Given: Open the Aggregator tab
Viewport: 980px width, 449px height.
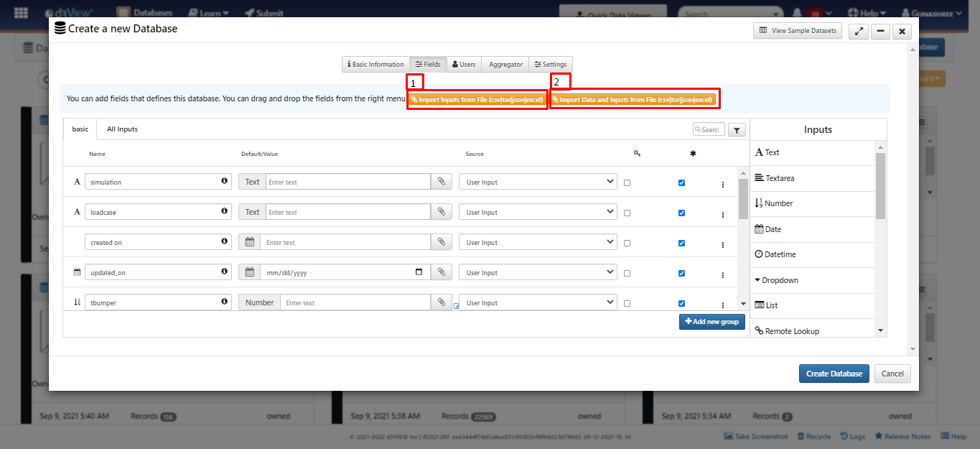Looking at the screenshot, I should pos(505,64).
